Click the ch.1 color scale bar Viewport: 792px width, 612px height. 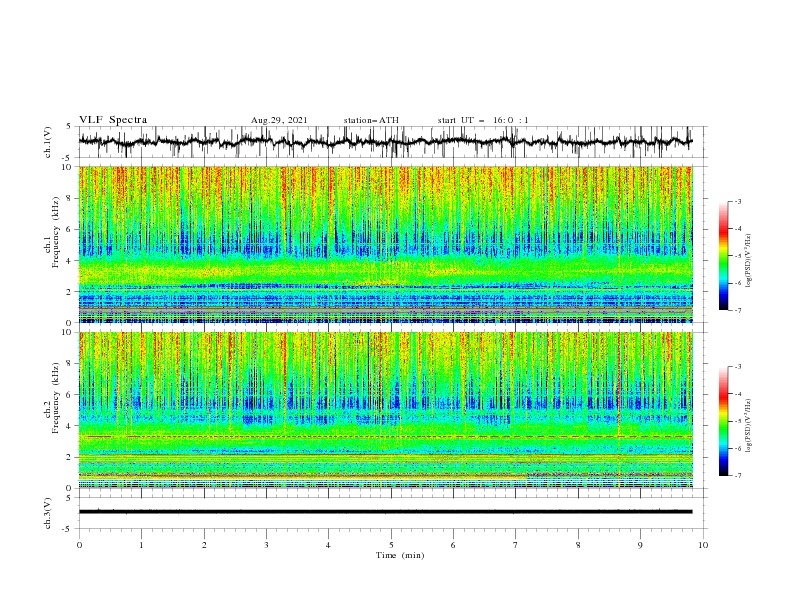[723, 256]
